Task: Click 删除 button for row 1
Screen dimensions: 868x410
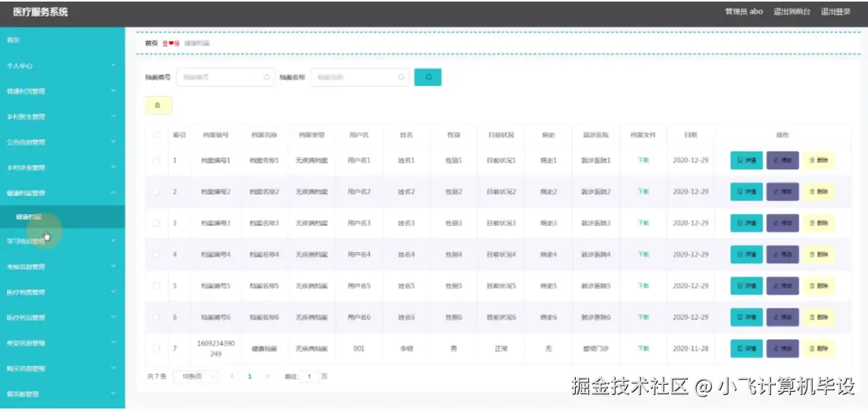Action: [818, 161]
